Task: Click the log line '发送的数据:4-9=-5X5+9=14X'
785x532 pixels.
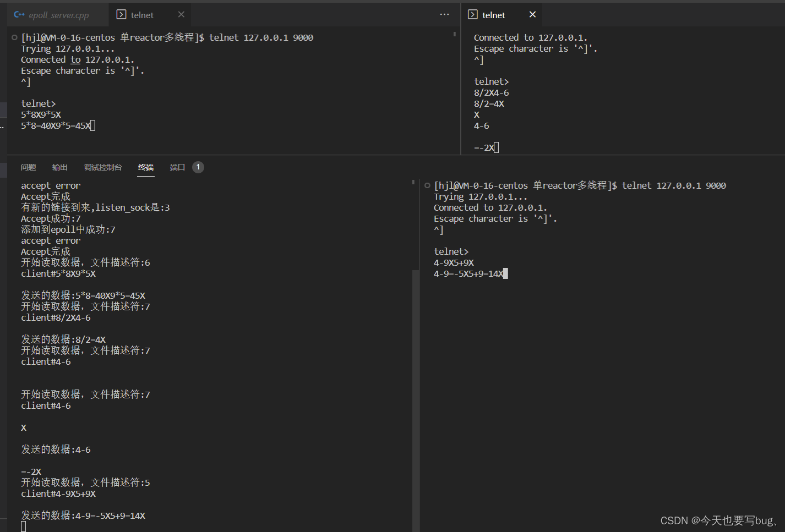Action: point(83,515)
